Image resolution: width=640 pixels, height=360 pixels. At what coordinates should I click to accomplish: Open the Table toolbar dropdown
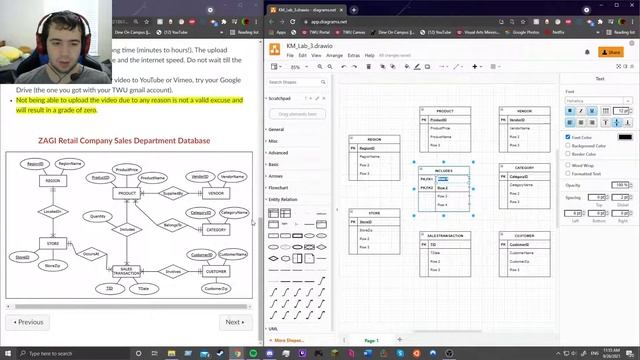(495, 67)
